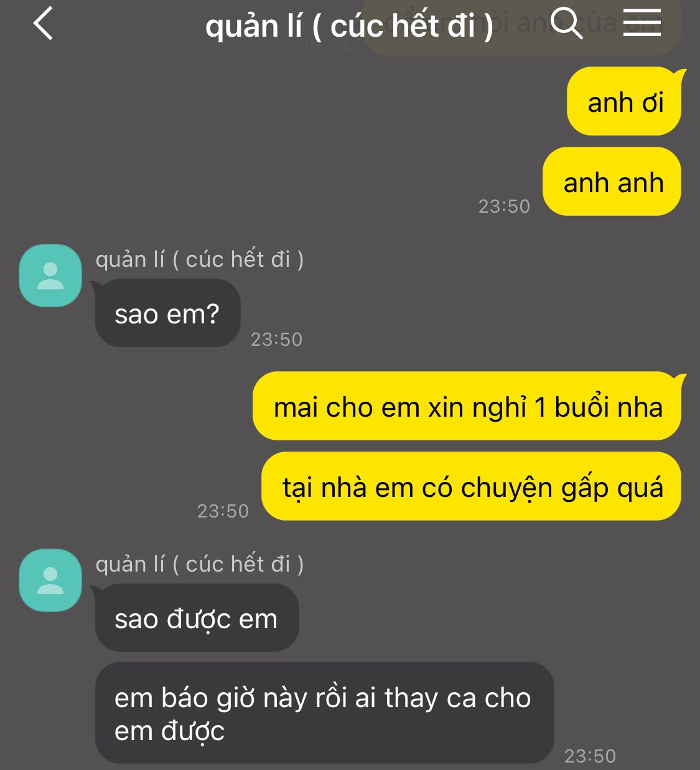
Task: Tap the 'sao được em' message bubble
Action: click(x=197, y=618)
